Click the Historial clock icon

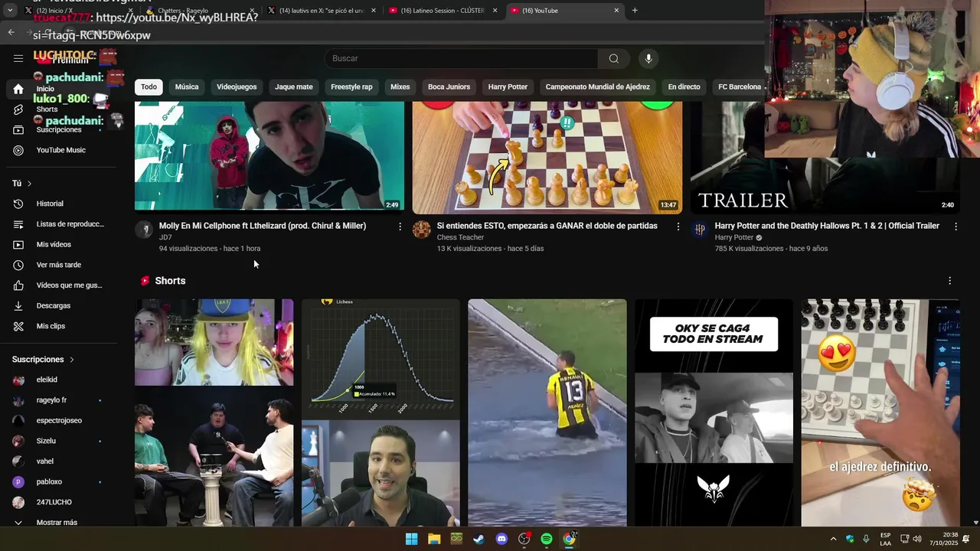coord(18,204)
